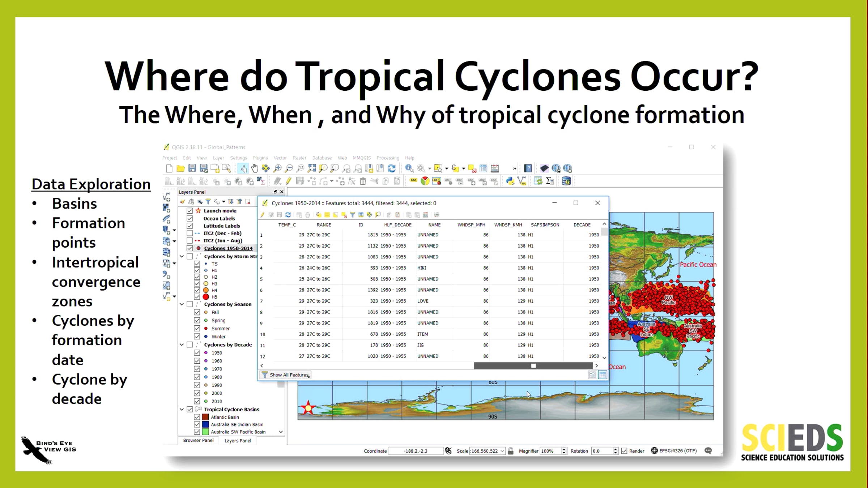Open the Project menu
The width and height of the screenshot is (868, 488).
[x=170, y=158]
